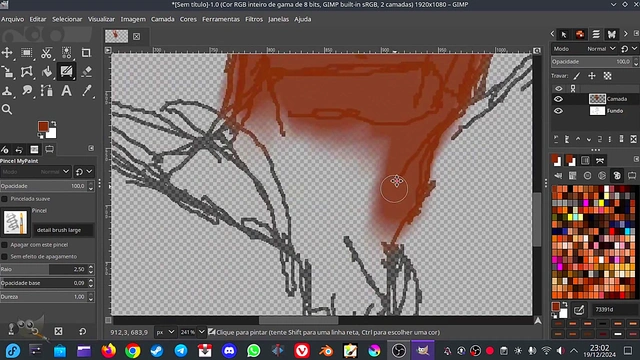640x360 pixels.
Task: Open the layers dock tab configuration menu
Action: click(x=636, y=33)
